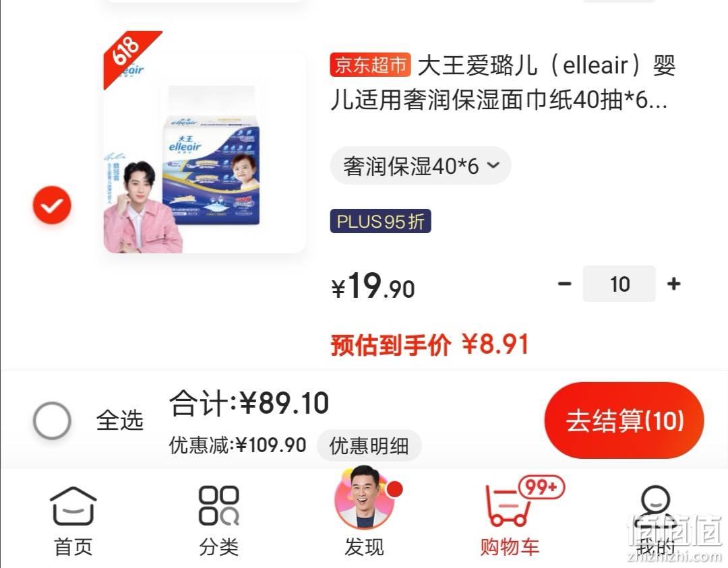
Task: Open the 首页 home icon
Action: point(73,520)
